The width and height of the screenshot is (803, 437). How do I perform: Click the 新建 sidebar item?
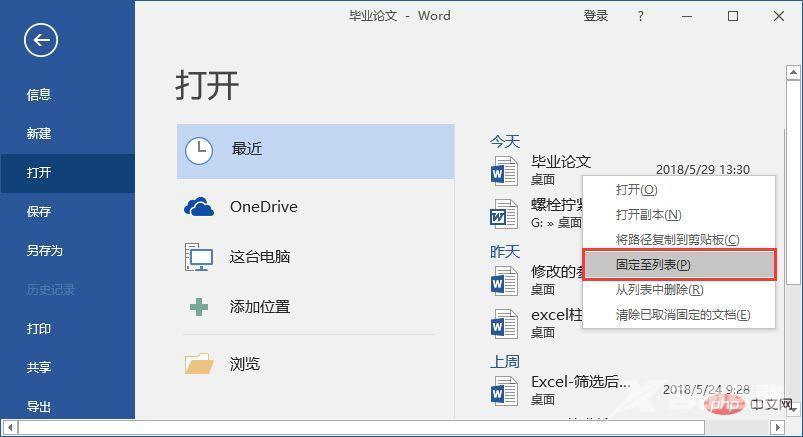(x=39, y=134)
